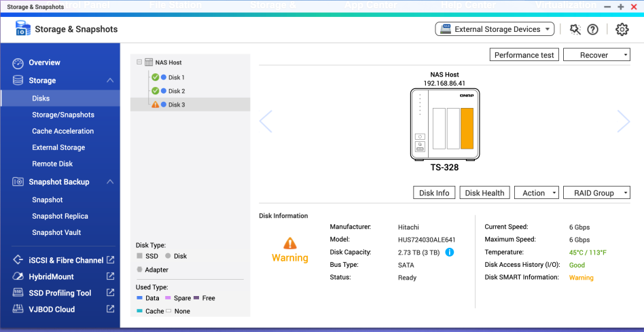
Task: Open Storage/Snapshots in the sidebar
Action: pos(63,115)
